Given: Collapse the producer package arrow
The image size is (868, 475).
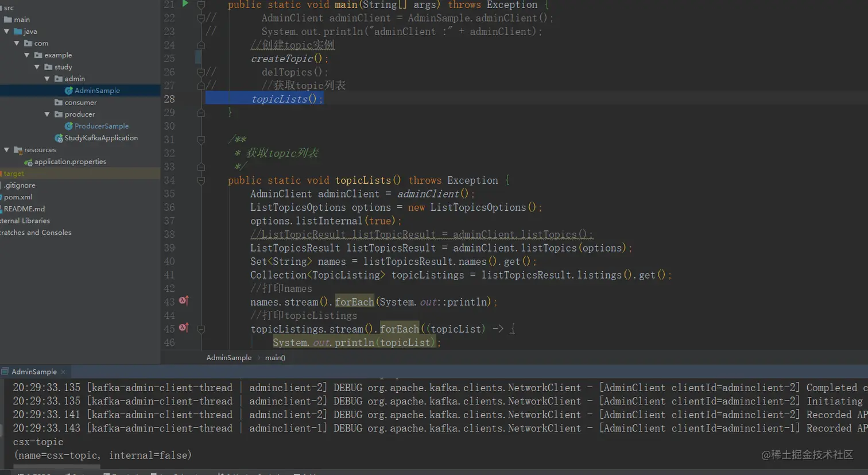Looking at the screenshot, I should point(48,114).
